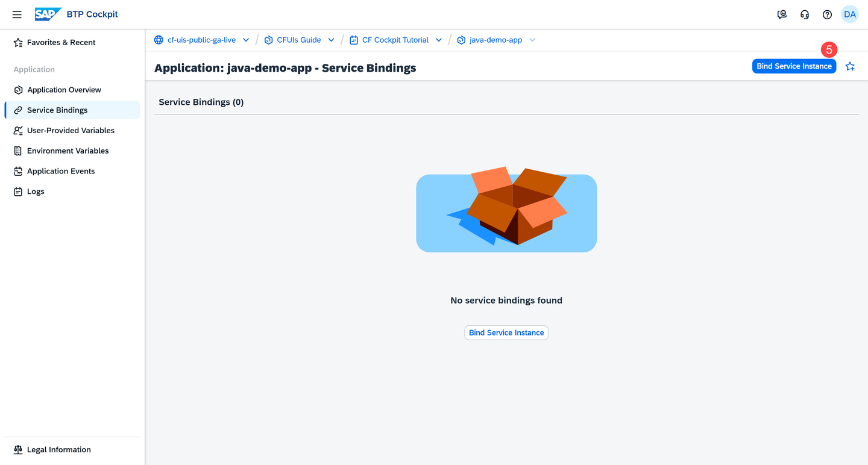Open the Logs page
This screenshot has width=868, height=465.
click(x=72, y=192)
